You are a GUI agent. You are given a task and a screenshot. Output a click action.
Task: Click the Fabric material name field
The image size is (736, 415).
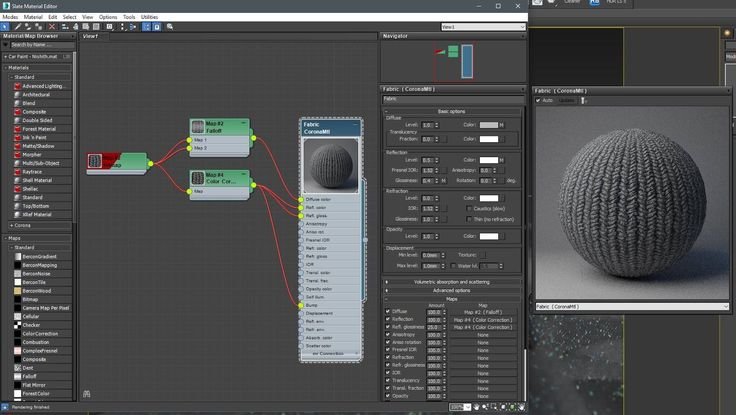coord(452,99)
